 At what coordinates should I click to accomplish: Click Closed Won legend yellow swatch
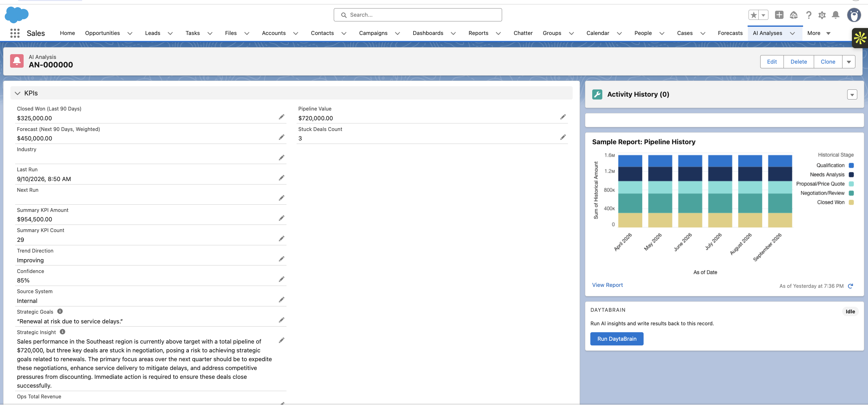coord(851,202)
